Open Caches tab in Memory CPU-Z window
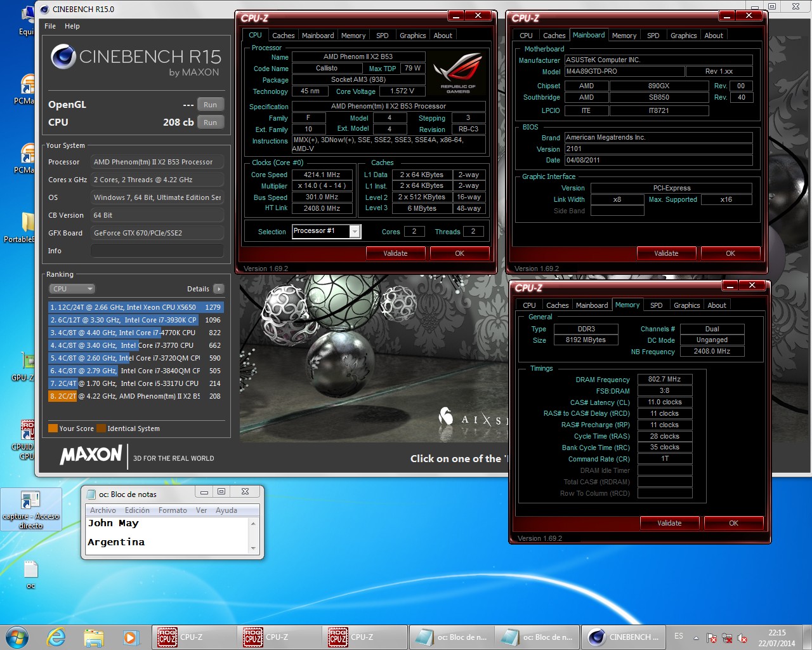This screenshot has width=812, height=650. click(x=557, y=305)
